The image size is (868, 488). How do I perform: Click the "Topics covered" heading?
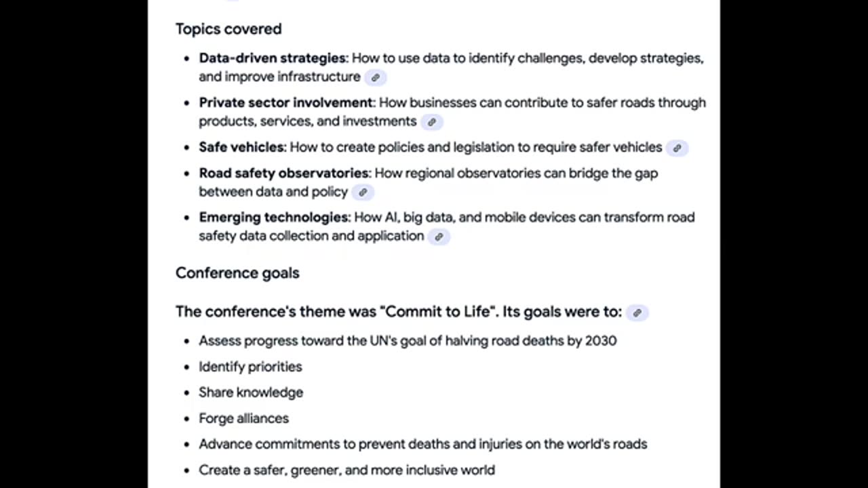[228, 29]
